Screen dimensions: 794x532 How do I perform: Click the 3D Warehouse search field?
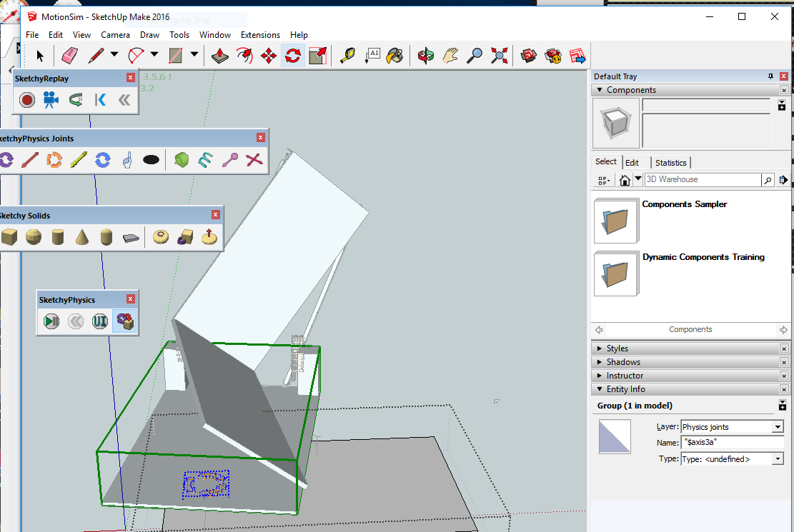tap(703, 180)
